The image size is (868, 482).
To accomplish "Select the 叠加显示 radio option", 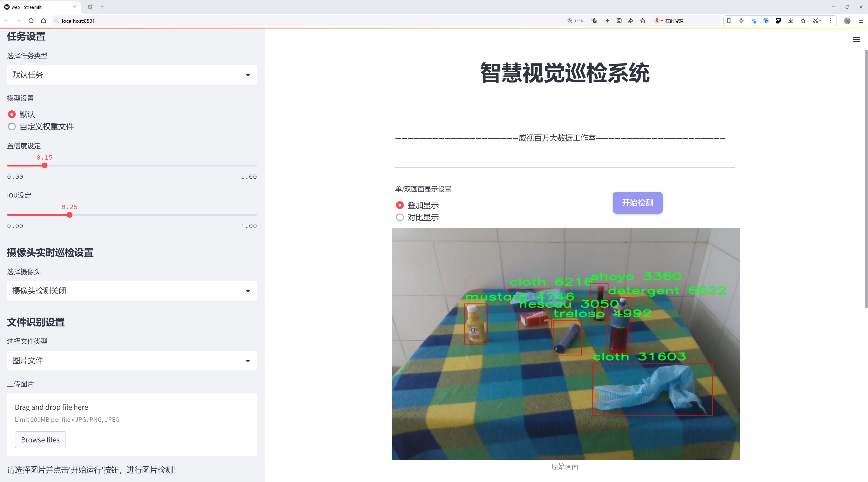I will [x=400, y=205].
